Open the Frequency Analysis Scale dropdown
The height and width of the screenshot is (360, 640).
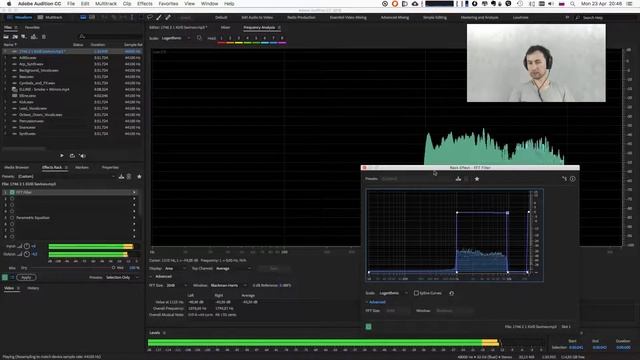pyautogui.click(x=176, y=38)
